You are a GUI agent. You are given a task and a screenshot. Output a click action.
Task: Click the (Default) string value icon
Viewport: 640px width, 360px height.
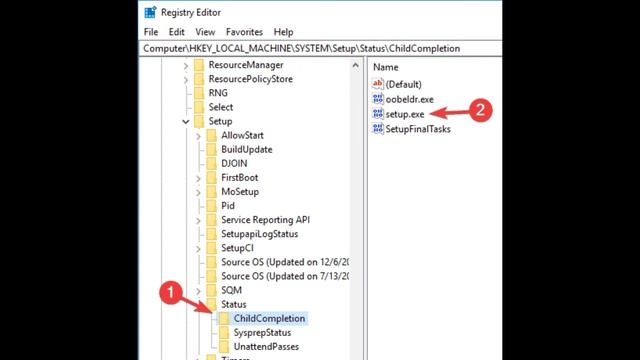click(x=378, y=84)
